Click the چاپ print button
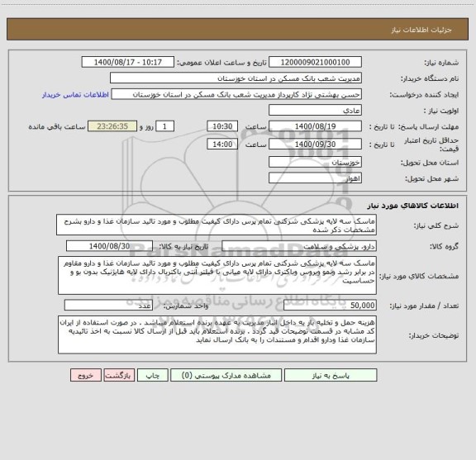Viewport: 476px width, 460px height. point(152,375)
